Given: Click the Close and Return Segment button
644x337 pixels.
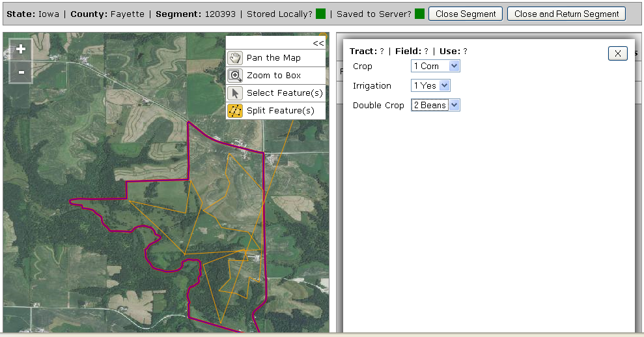Looking at the screenshot, I should pos(567,14).
